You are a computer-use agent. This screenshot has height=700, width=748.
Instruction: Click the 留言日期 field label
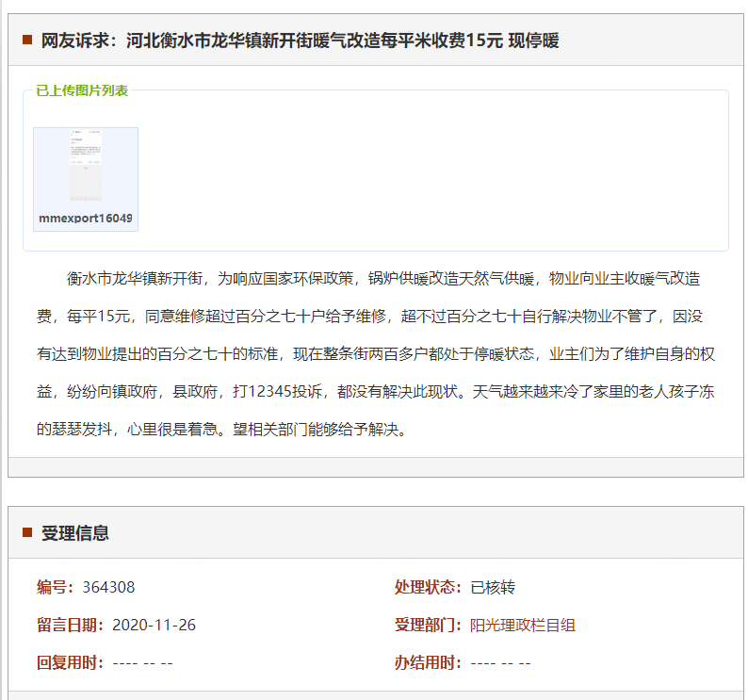[x=70, y=625]
